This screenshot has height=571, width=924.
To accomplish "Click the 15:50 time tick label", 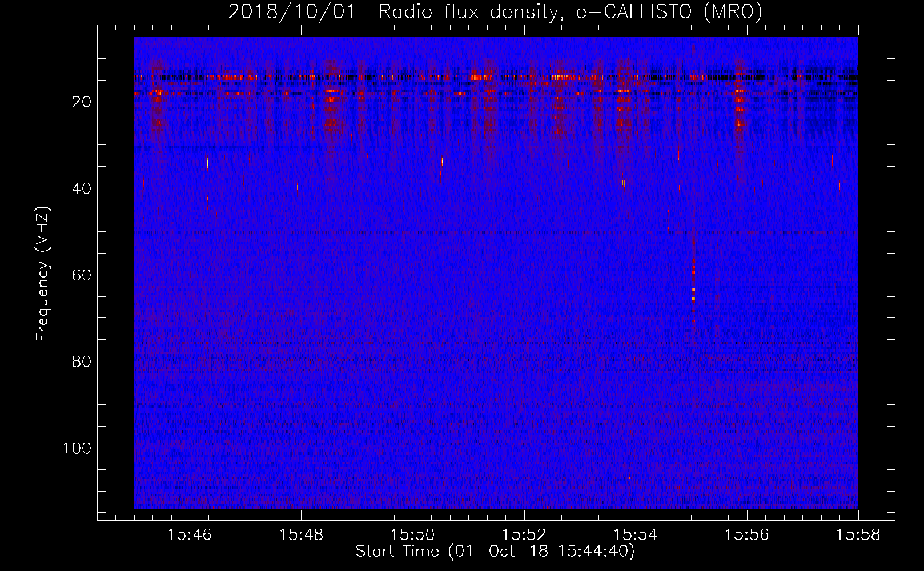I will (x=412, y=534).
